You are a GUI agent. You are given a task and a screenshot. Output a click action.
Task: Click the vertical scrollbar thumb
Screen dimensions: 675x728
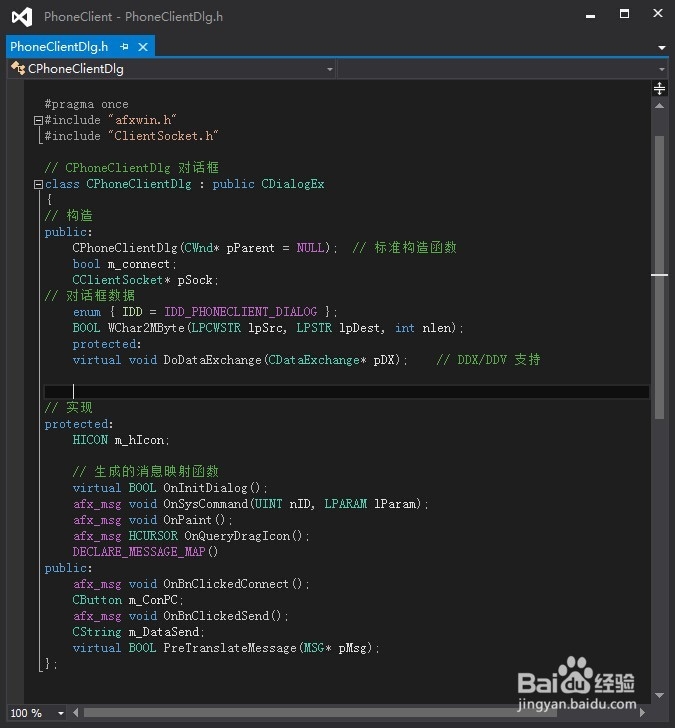point(659,278)
